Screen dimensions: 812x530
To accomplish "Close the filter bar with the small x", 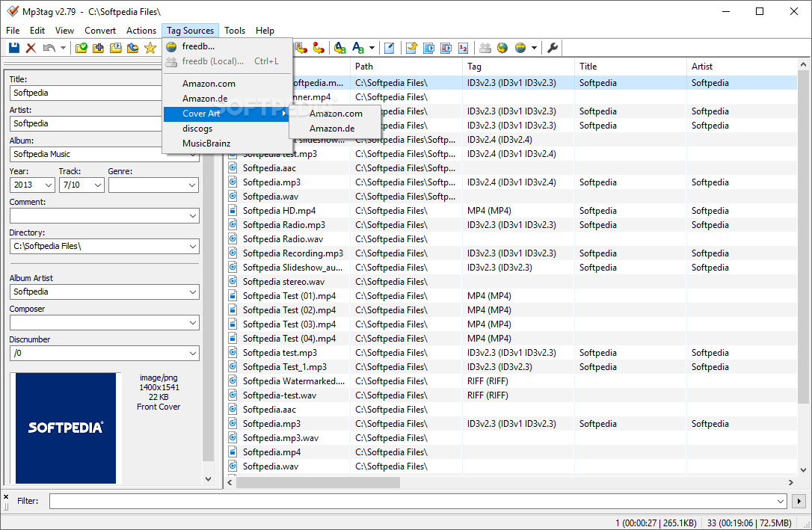I will [x=6, y=496].
